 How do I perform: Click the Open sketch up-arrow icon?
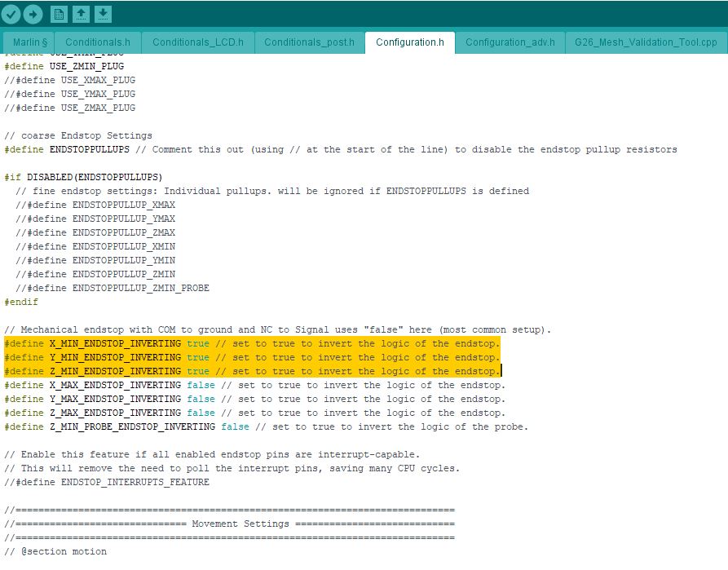point(81,14)
